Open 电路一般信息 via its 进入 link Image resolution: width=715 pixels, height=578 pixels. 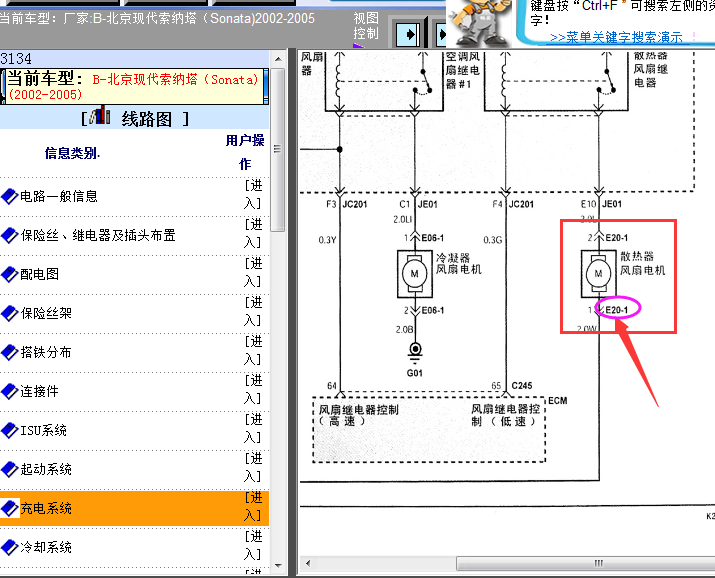point(253,195)
